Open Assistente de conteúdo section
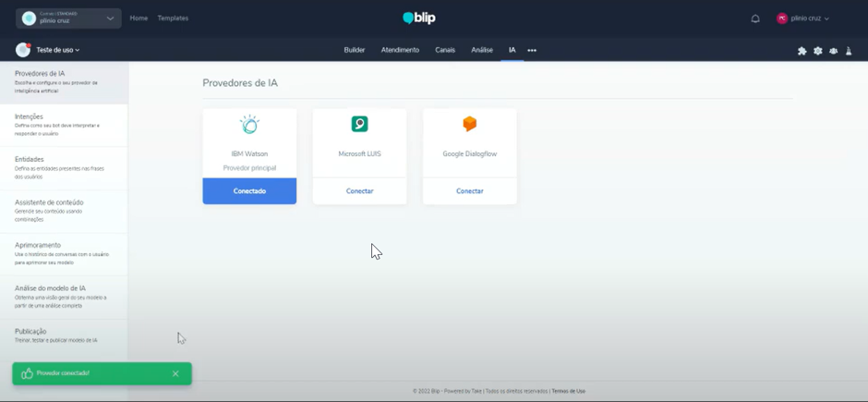868x402 pixels. 64,212
